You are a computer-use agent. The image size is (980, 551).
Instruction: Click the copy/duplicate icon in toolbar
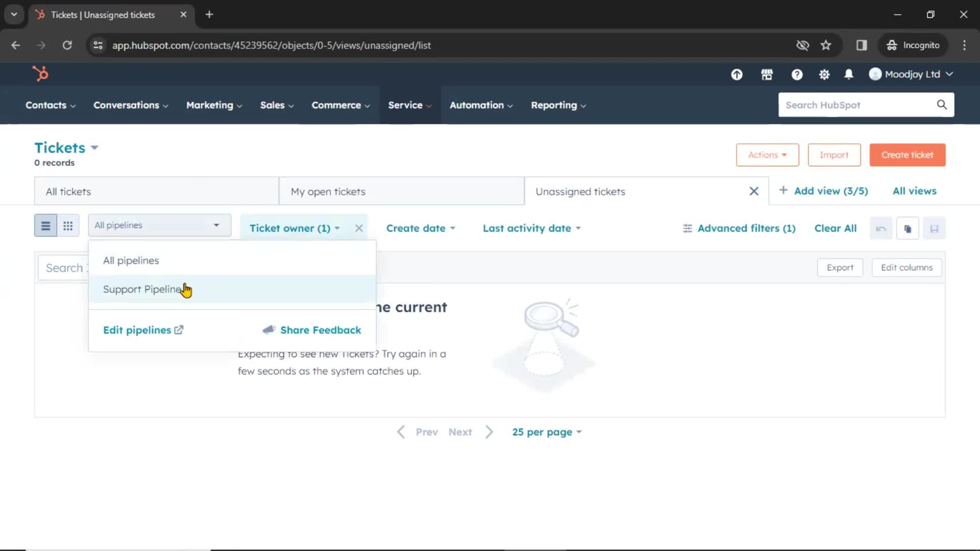(x=908, y=228)
